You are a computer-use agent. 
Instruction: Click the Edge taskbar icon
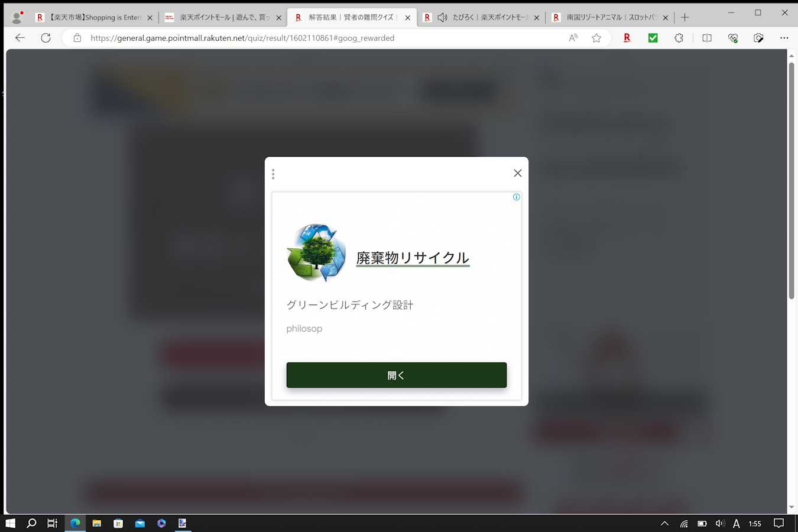coord(75,523)
